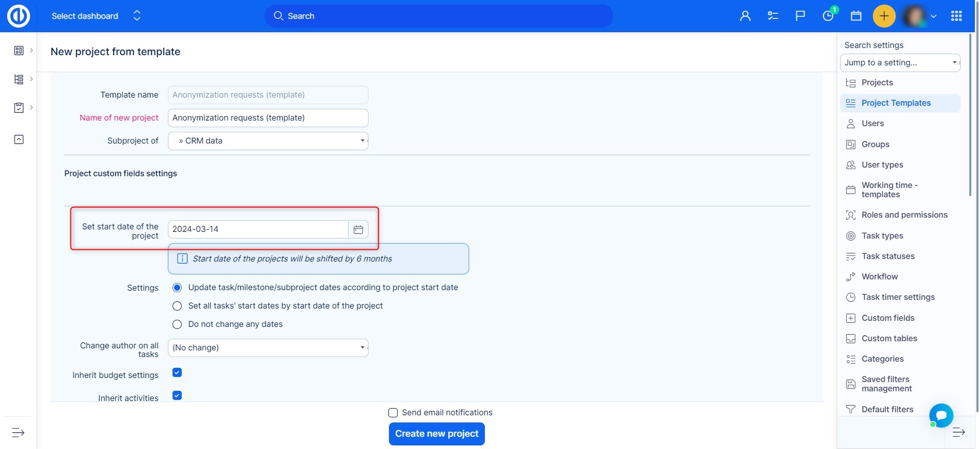Uncheck Inherit budget settings checkbox
Screen dimensions: 980x449
coord(177,372)
